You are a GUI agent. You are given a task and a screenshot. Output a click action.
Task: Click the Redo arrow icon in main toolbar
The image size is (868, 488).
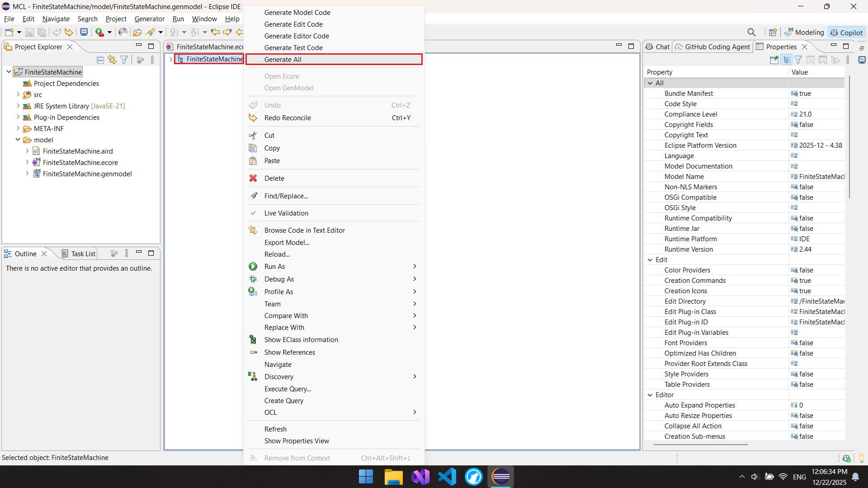(69, 32)
